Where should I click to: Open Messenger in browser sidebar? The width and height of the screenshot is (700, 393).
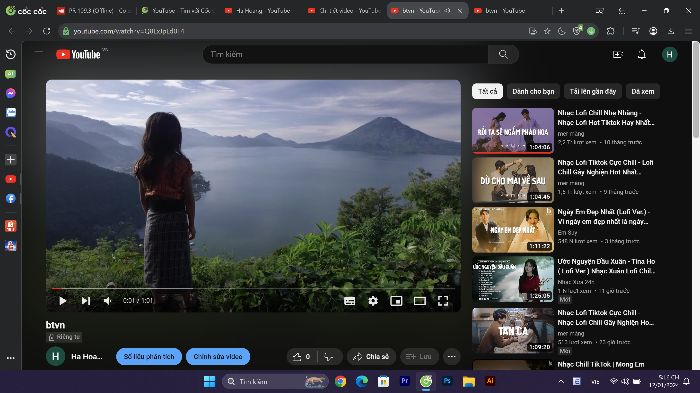tap(11, 93)
